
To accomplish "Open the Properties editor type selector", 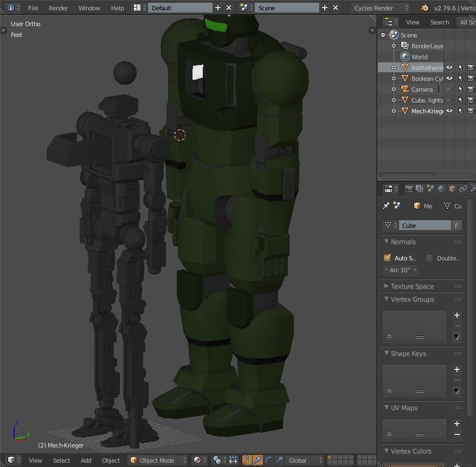I will [x=391, y=189].
